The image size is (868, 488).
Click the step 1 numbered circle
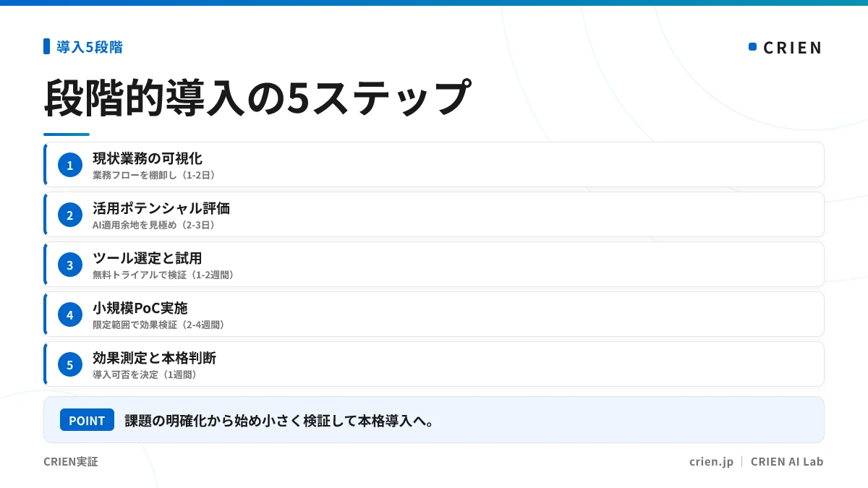70,166
